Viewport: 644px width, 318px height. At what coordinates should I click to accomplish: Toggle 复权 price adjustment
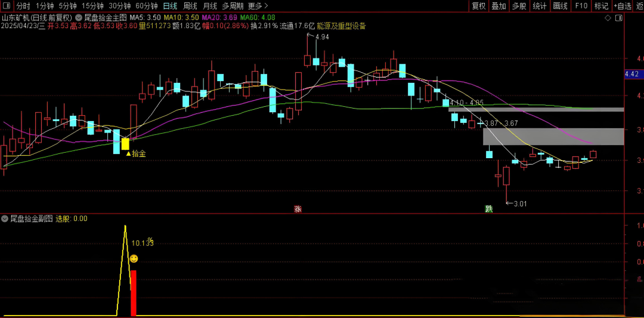479,6
